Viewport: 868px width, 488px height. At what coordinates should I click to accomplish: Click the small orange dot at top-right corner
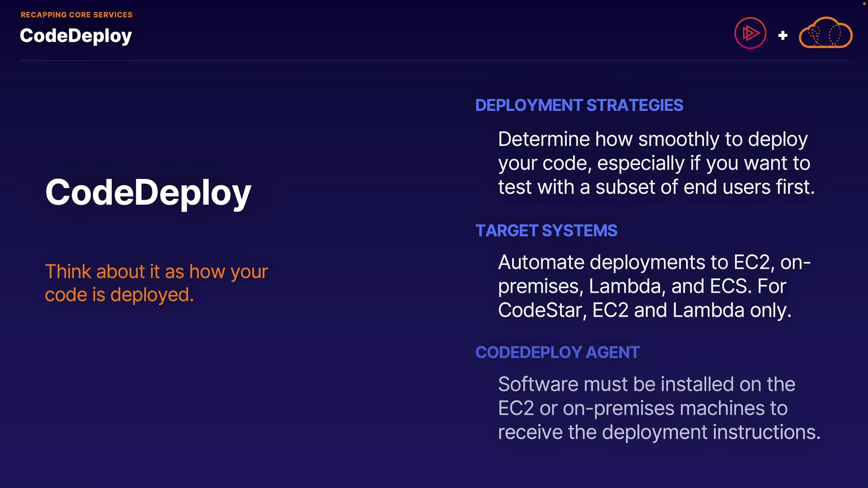click(864, 3)
